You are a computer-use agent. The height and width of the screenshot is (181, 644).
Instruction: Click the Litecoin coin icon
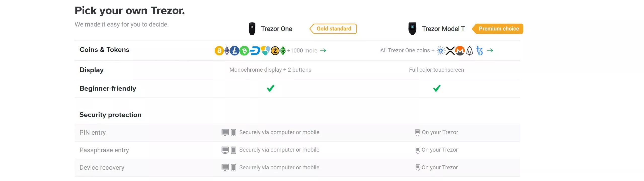(234, 51)
